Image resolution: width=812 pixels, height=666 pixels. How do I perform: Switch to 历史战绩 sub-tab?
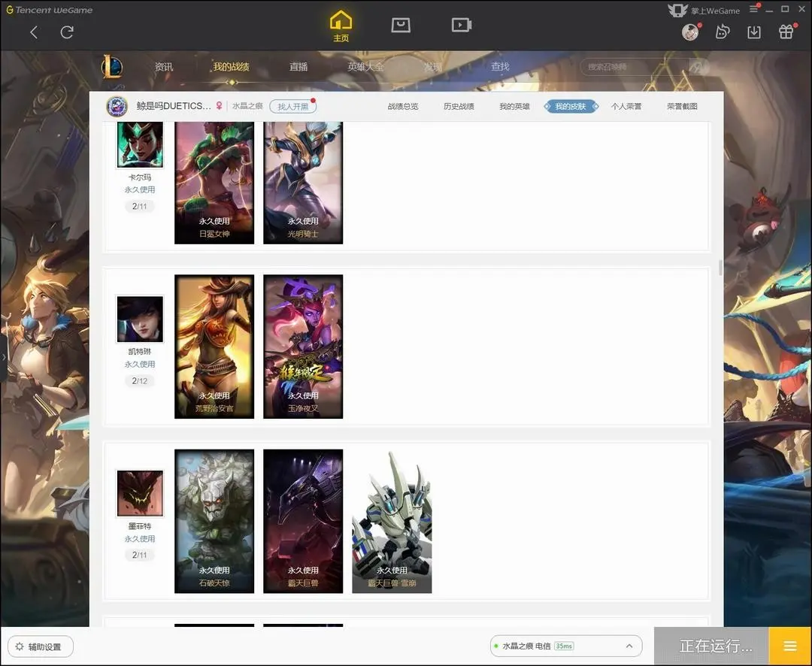click(459, 106)
